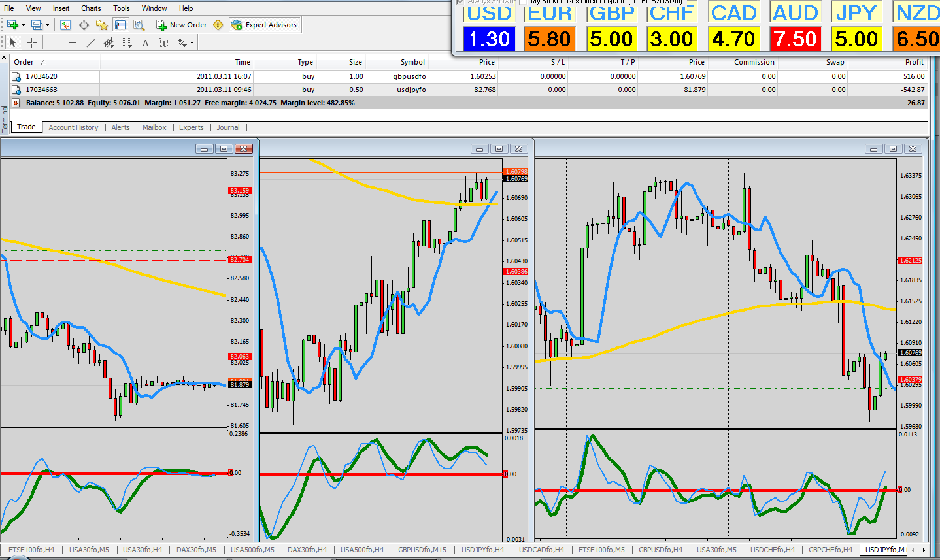Image resolution: width=940 pixels, height=560 pixels.
Task: Open the View menu
Action: click(x=33, y=8)
